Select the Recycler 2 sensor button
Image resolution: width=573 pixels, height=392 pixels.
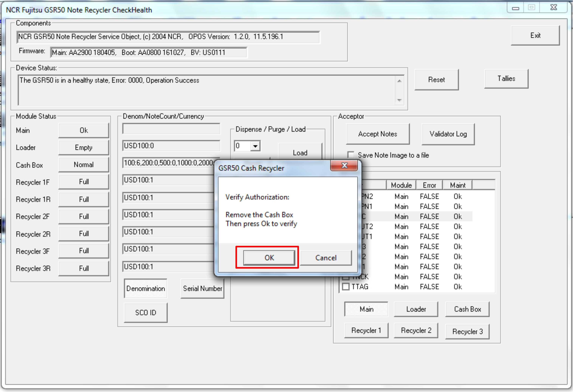pos(416,330)
